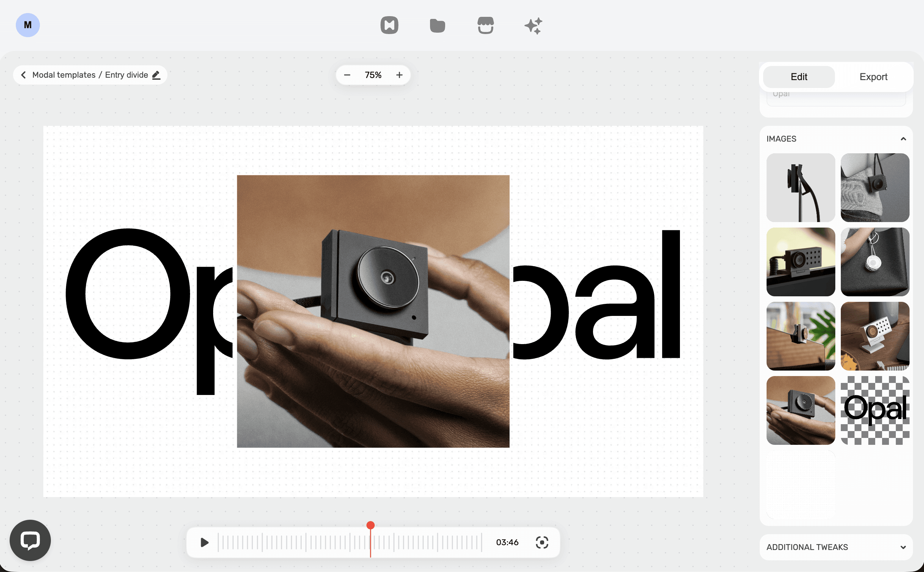
Task: Select the Edit tab
Action: pyautogui.click(x=799, y=77)
